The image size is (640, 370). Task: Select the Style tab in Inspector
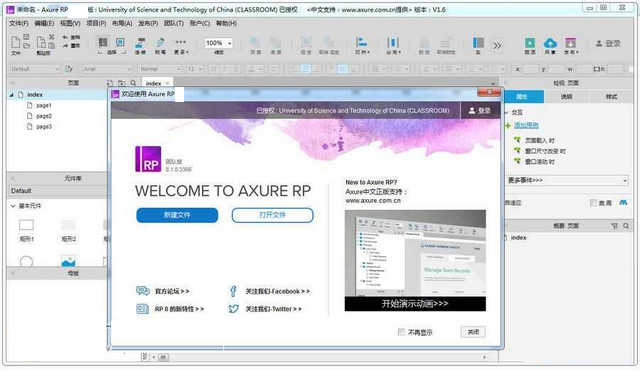[611, 97]
